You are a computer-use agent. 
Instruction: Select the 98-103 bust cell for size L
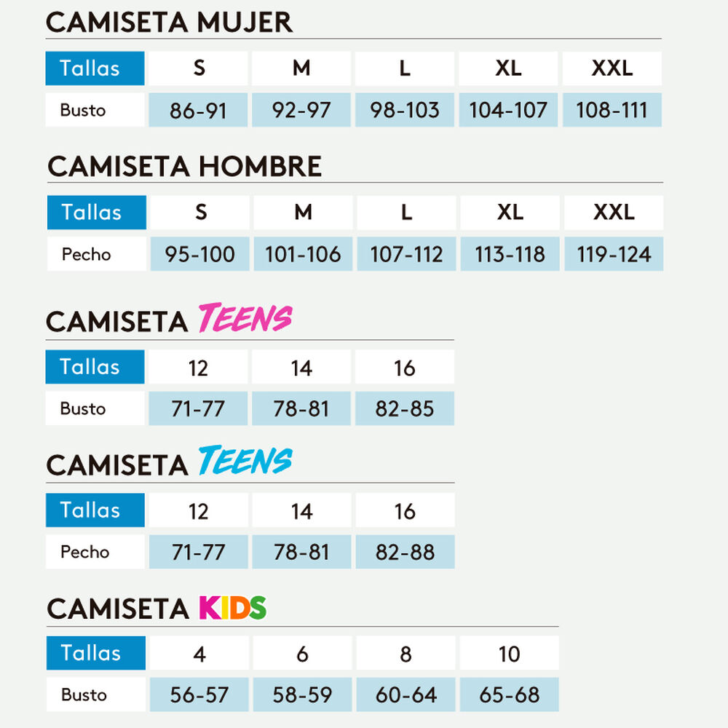(x=405, y=110)
